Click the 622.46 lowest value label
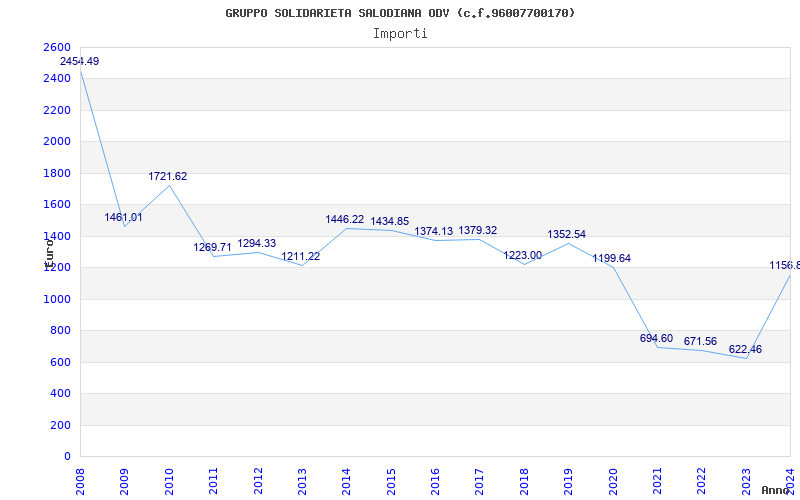Viewport: 800px width, 500px height. click(745, 350)
